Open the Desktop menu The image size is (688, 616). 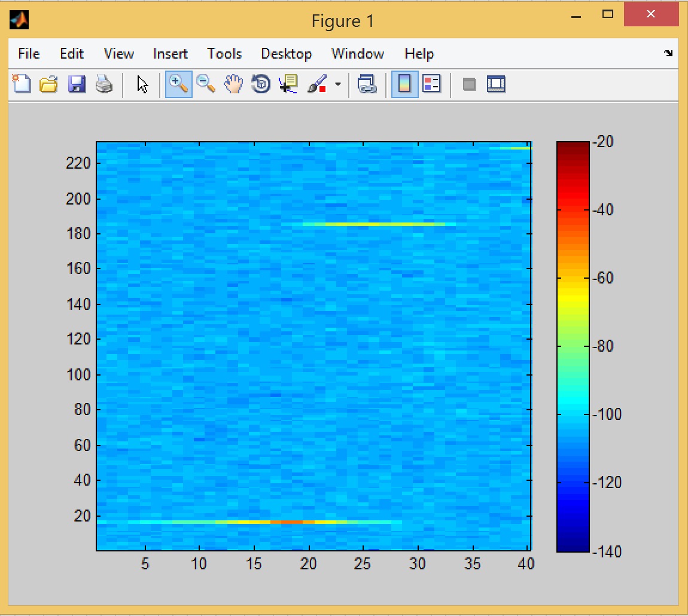[x=286, y=54]
